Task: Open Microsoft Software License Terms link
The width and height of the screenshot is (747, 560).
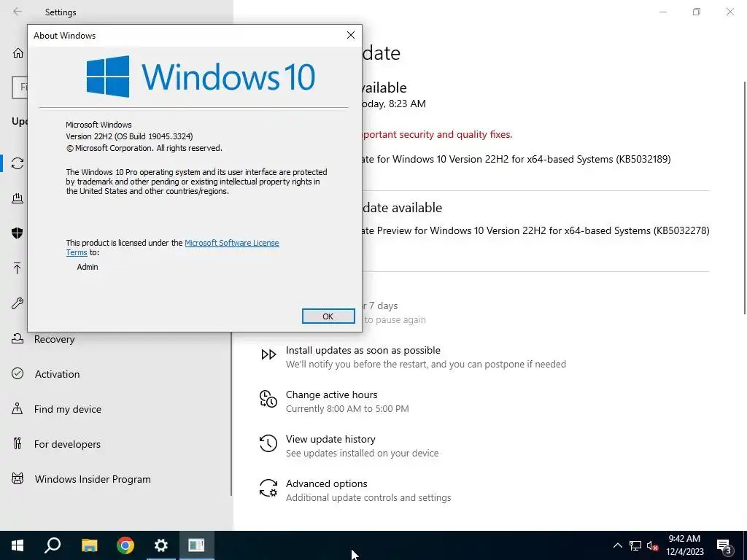Action: 172,248
